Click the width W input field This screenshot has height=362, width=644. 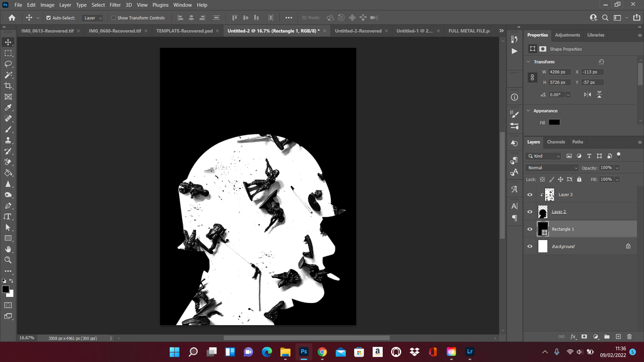tap(559, 72)
